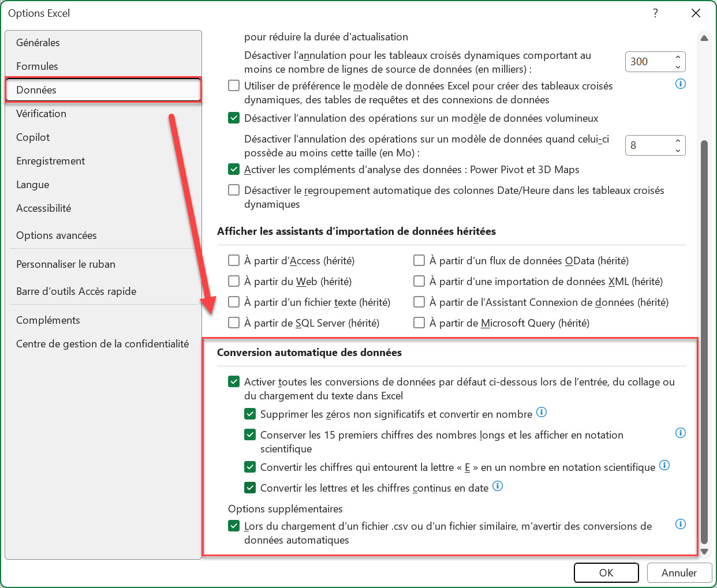Click the 300 number input field
717x588 pixels.
point(648,62)
